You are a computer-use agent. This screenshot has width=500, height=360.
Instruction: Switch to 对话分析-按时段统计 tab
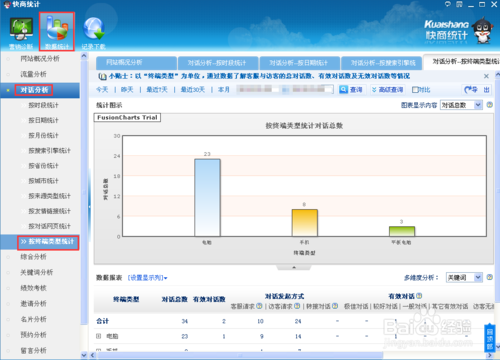(218, 63)
